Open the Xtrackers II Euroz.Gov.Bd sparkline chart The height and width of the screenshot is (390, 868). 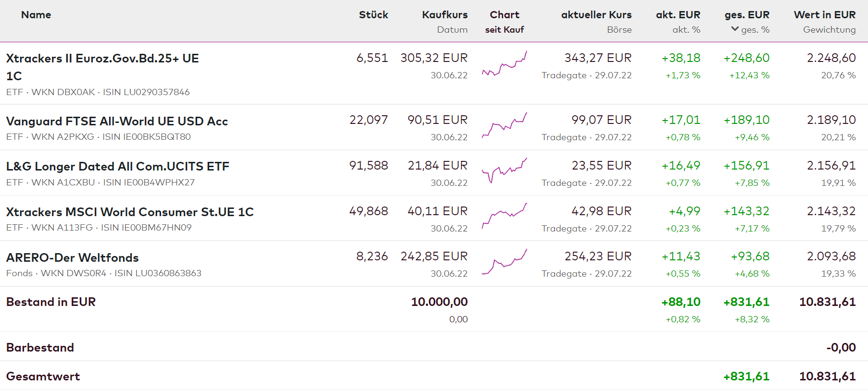[x=504, y=65]
